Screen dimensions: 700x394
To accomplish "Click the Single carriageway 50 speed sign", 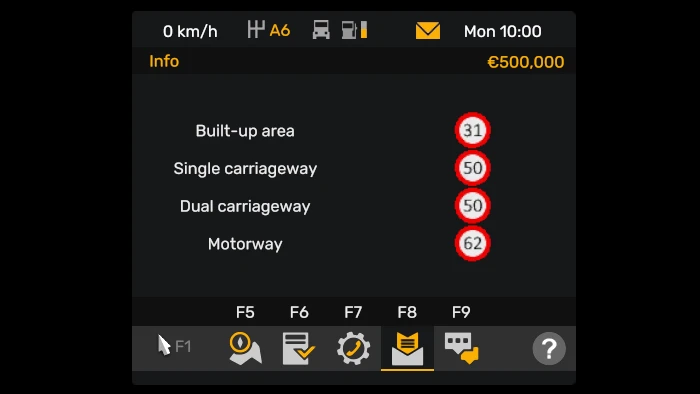I will (x=473, y=168).
